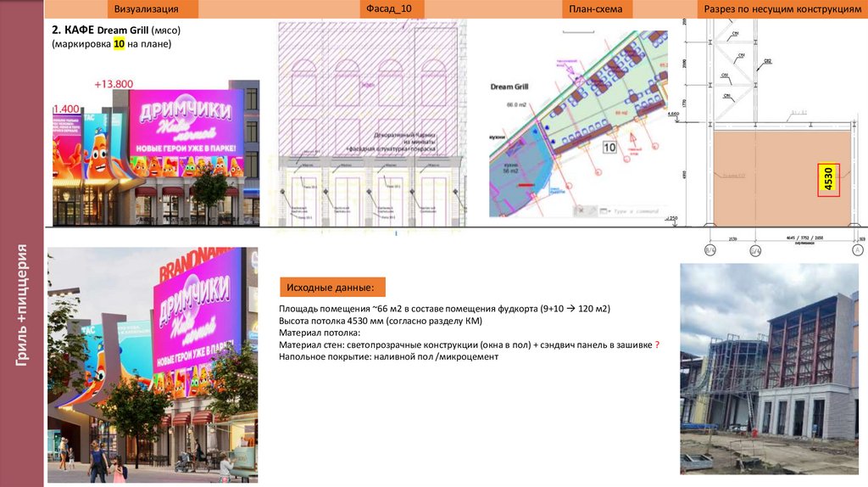Click the axis circle labeled 'А'
This screenshot has height=487, width=868.
tap(858, 250)
